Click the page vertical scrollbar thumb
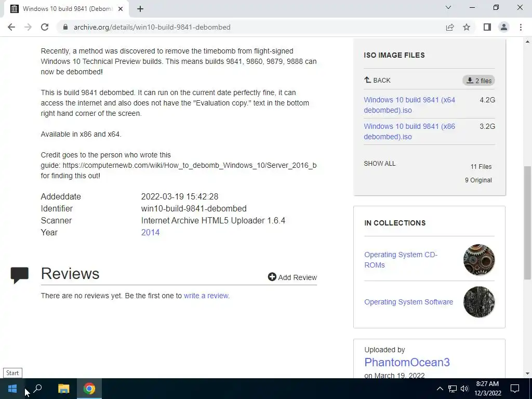The image size is (532, 399). click(527, 222)
